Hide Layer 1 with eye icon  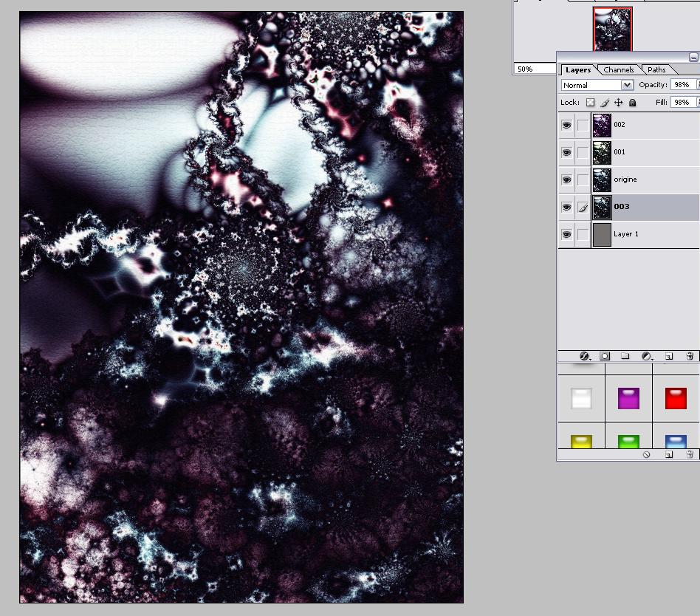(566, 235)
